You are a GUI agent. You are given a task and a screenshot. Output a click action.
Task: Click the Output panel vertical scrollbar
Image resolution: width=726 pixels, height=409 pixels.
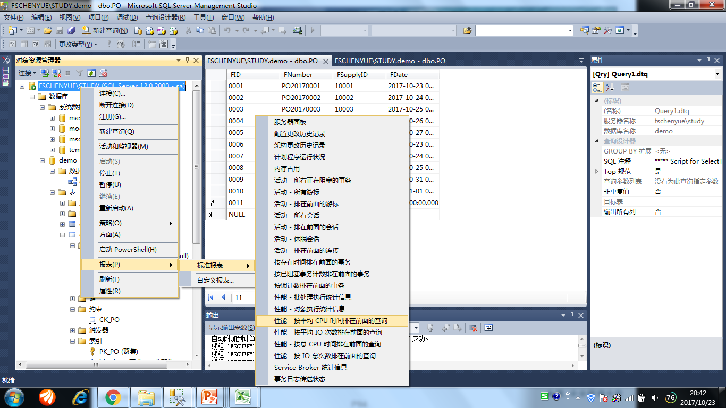click(x=582, y=347)
